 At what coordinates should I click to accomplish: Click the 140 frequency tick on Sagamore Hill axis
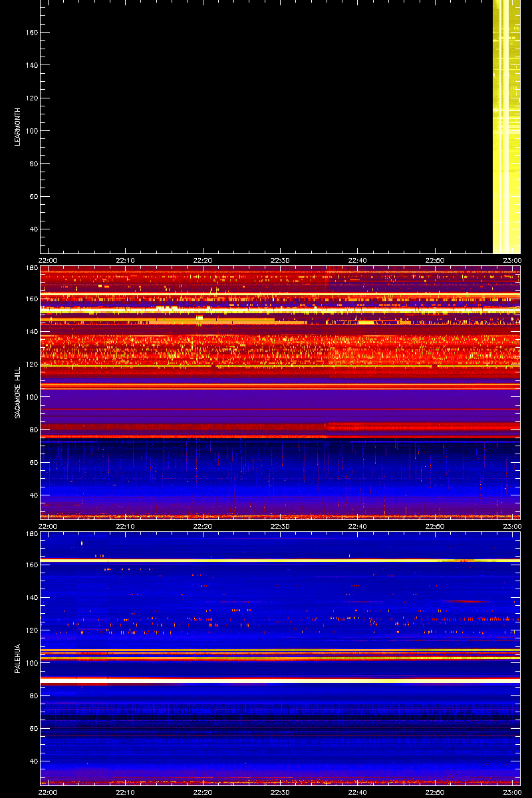click(x=31, y=331)
